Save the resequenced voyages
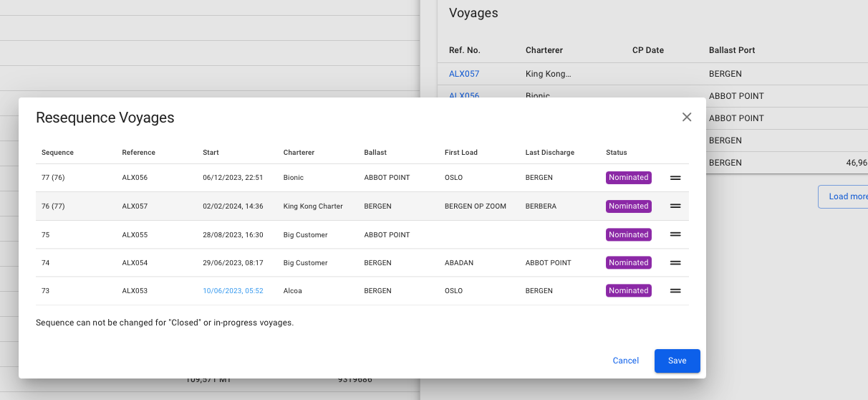The height and width of the screenshot is (400, 868). click(677, 361)
